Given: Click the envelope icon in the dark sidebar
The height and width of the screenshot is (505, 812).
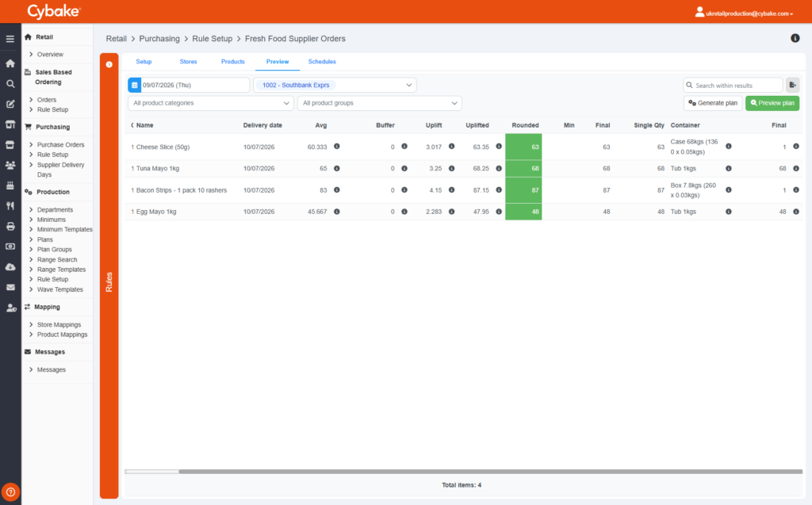Looking at the screenshot, I should [10, 288].
